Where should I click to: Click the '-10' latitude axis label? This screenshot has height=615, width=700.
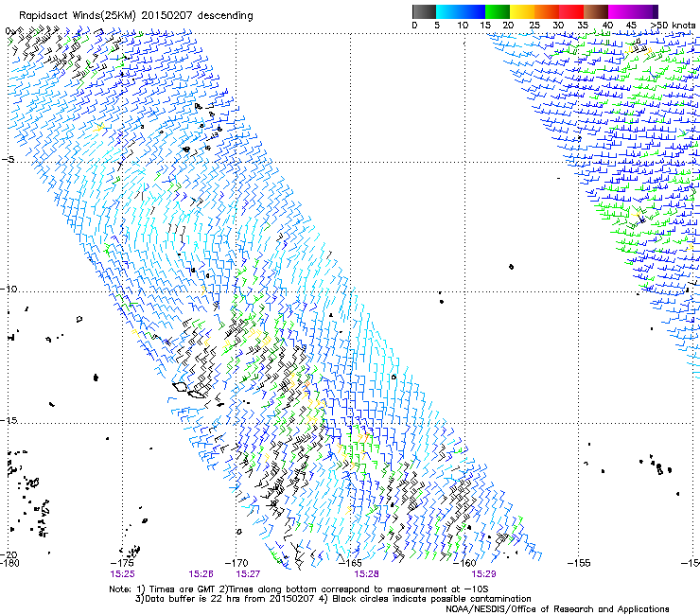[x=9, y=289]
